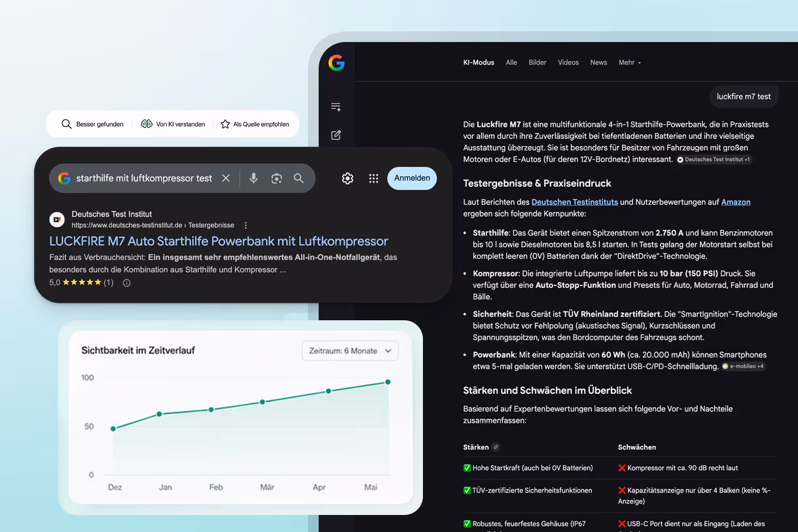Click the 5,0 star rating of the result
This screenshot has height=532, width=798.
[81, 283]
